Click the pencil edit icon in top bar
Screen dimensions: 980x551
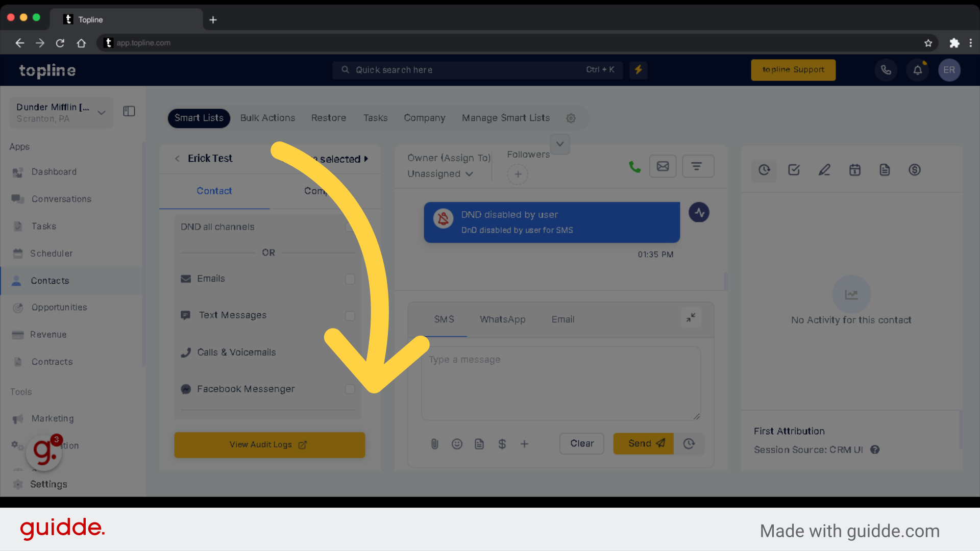point(824,169)
